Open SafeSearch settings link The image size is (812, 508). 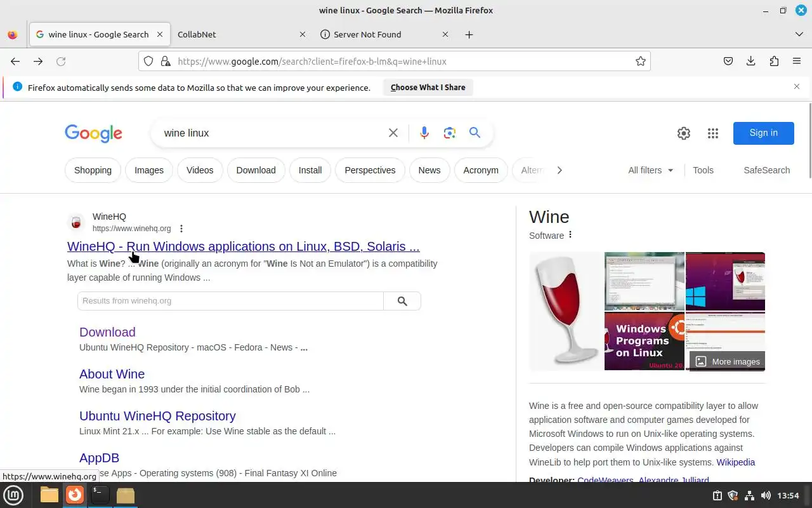(x=766, y=170)
